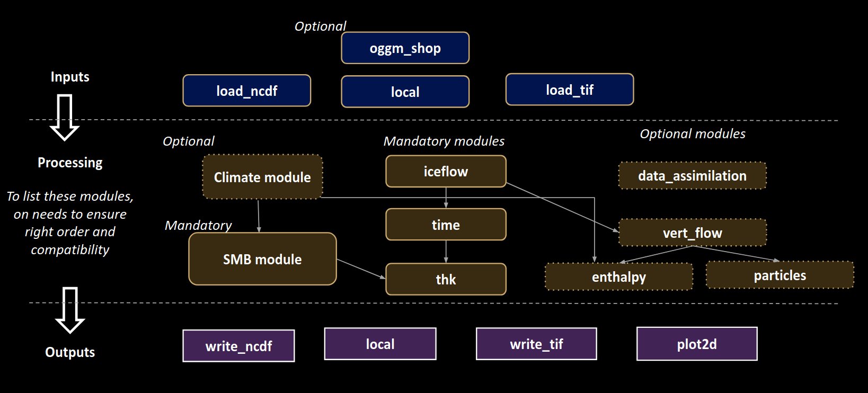The image size is (868, 393).
Task: Click the Processing heading text
Action: click(70, 163)
